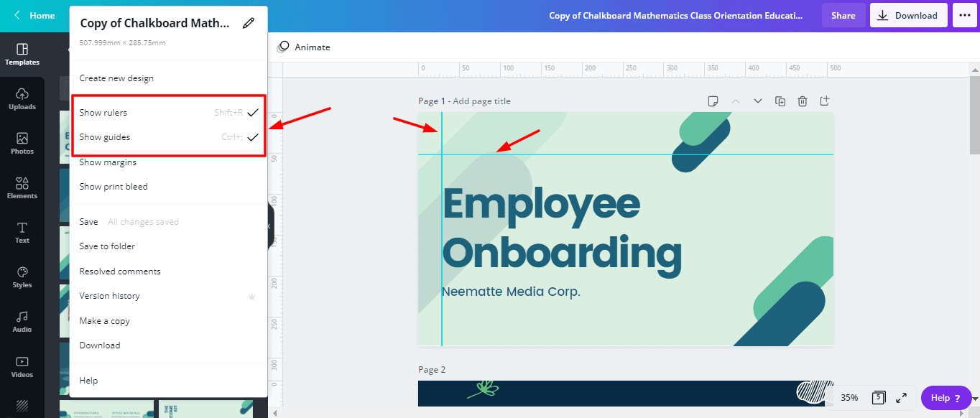Open the 35% zoom level control

(x=849, y=397)
